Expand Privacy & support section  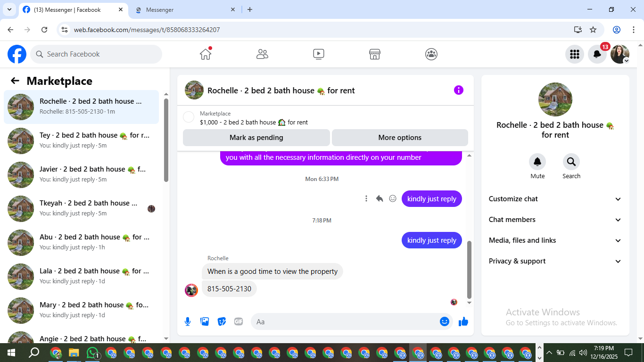555,261
